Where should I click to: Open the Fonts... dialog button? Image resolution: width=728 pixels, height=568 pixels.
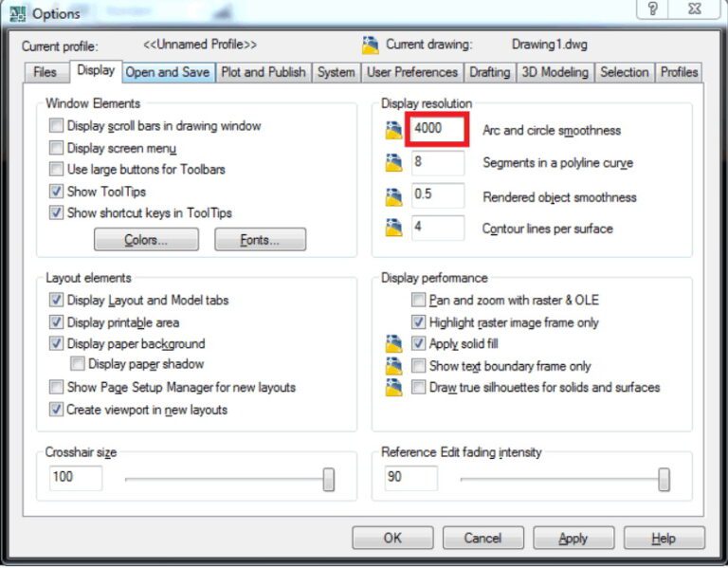point(260,240)
